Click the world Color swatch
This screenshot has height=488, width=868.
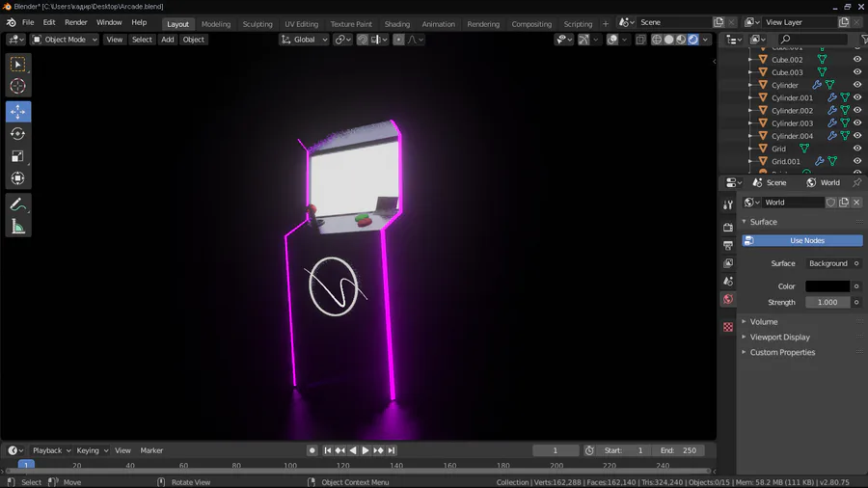pos(827,286)
